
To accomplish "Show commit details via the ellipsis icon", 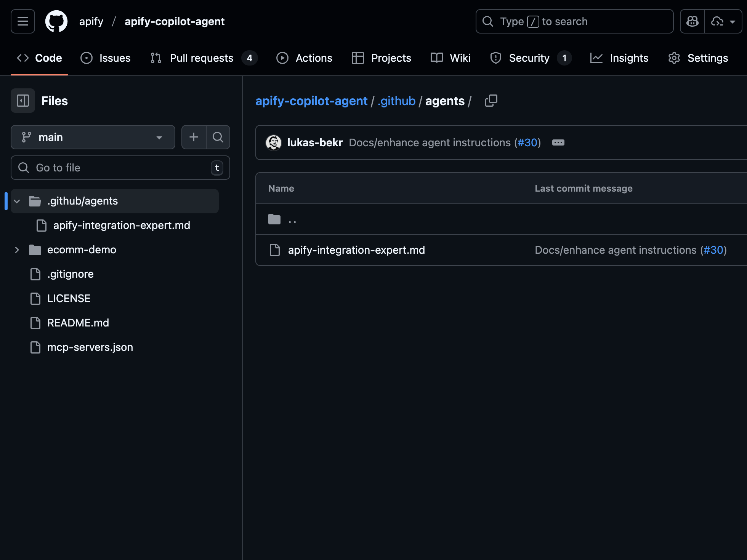I will coord(558,142).
